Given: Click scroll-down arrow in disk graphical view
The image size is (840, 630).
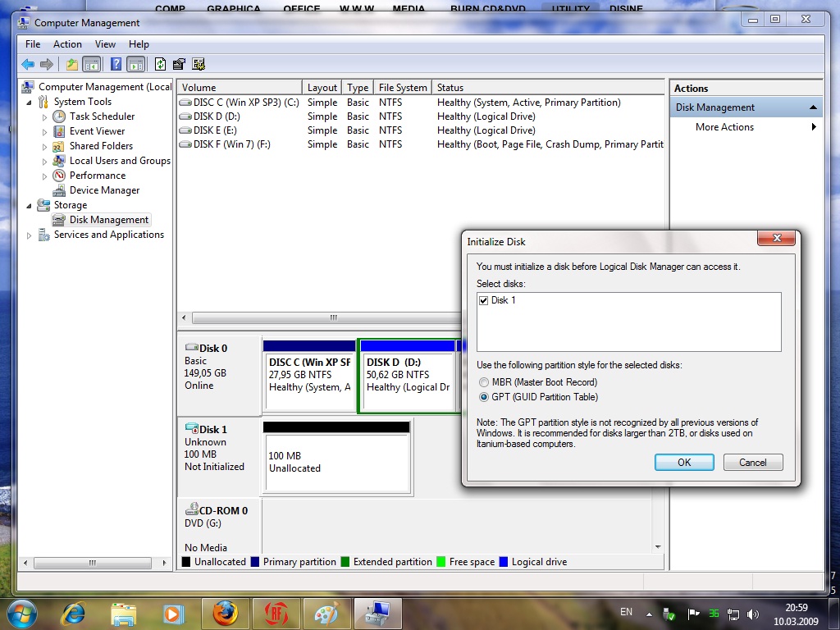Looking at the screenshot, I should point(658,547).
